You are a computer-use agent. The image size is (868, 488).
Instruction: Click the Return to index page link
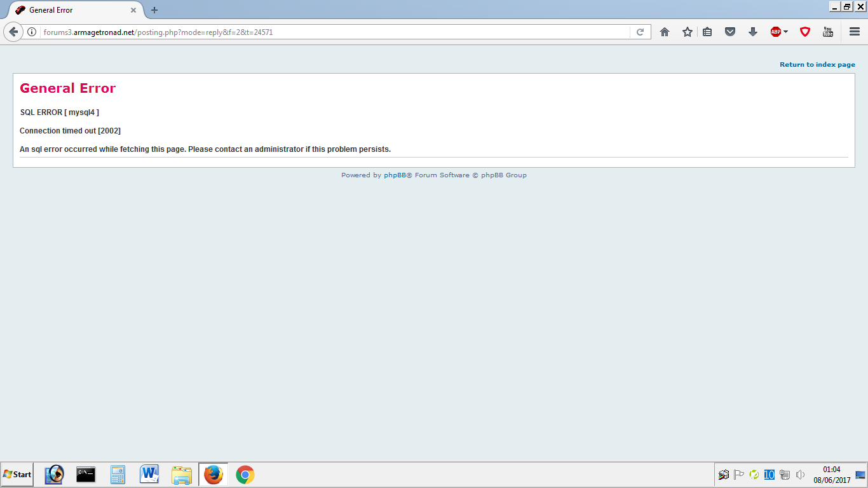tap(817, 65)
